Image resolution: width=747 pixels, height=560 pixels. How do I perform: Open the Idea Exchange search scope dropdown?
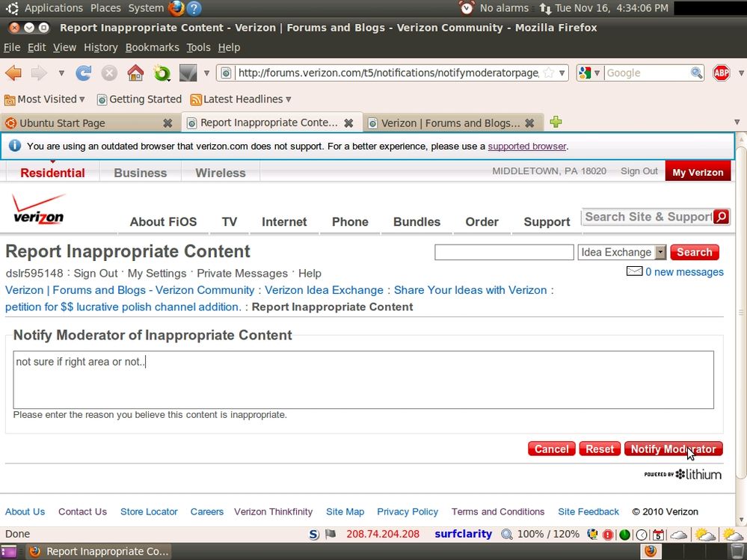660,253
